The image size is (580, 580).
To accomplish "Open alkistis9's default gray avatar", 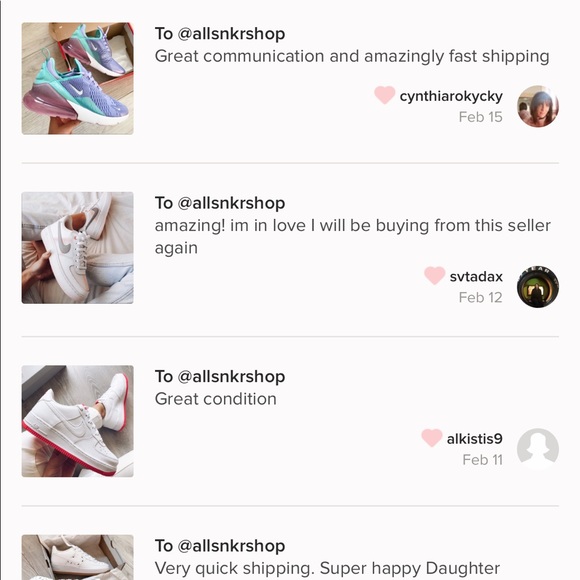I will (537, 449).
